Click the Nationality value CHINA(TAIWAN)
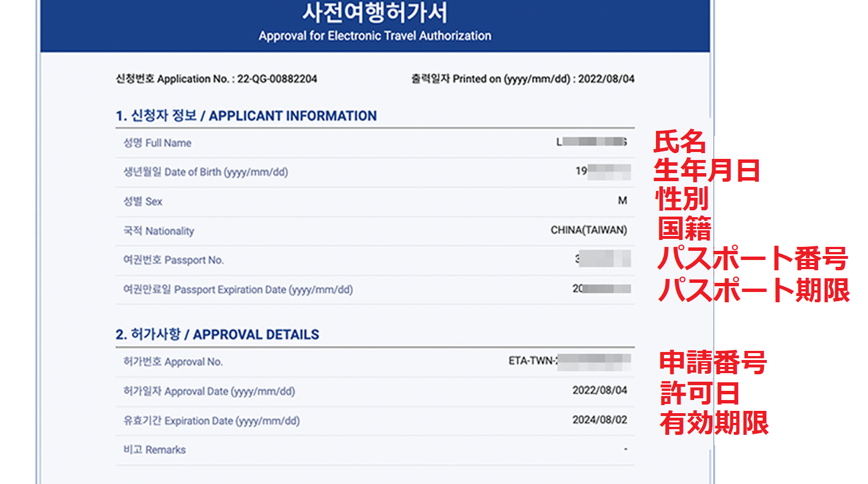Viewport: 868px width, 484px height. pyautogui.click(x=595, y=231)
